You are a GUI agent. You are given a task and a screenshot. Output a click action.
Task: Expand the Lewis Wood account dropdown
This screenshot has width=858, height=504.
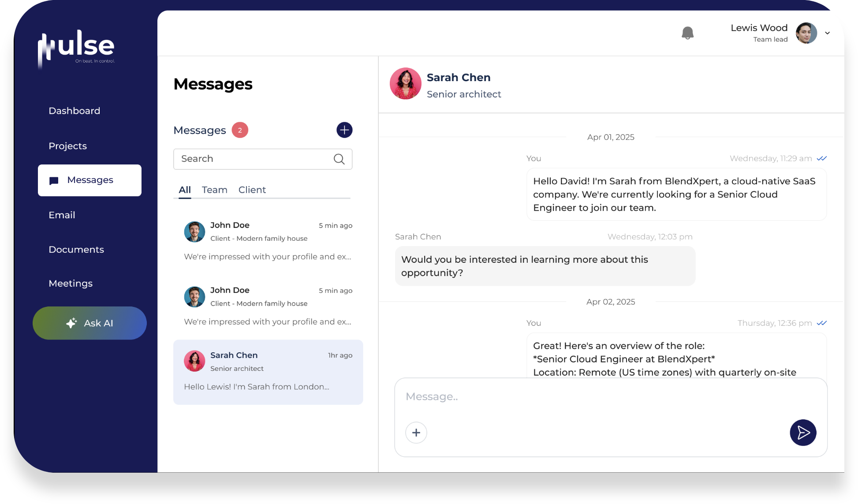[828, 33]
